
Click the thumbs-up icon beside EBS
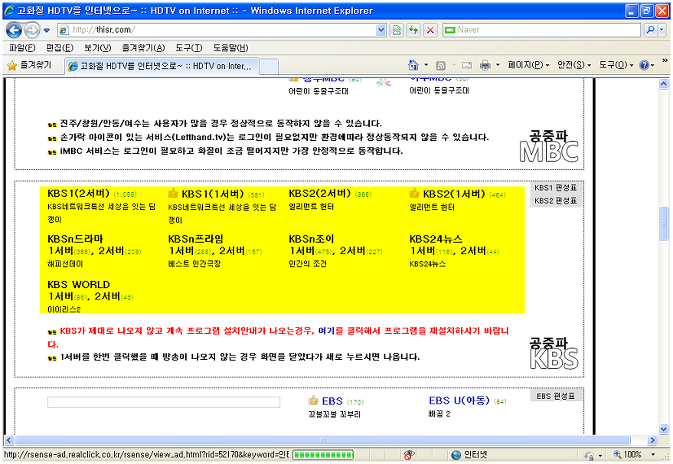[x=313, y=400]
